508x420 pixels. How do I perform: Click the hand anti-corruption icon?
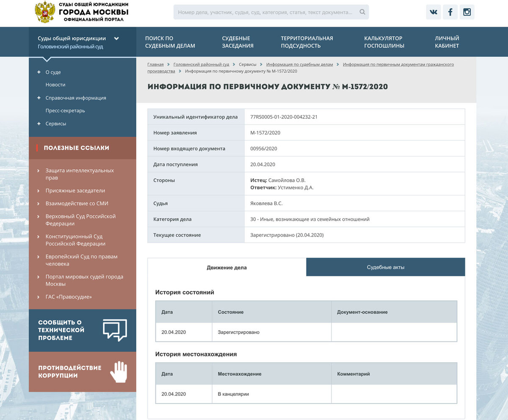tap(119, 372)
